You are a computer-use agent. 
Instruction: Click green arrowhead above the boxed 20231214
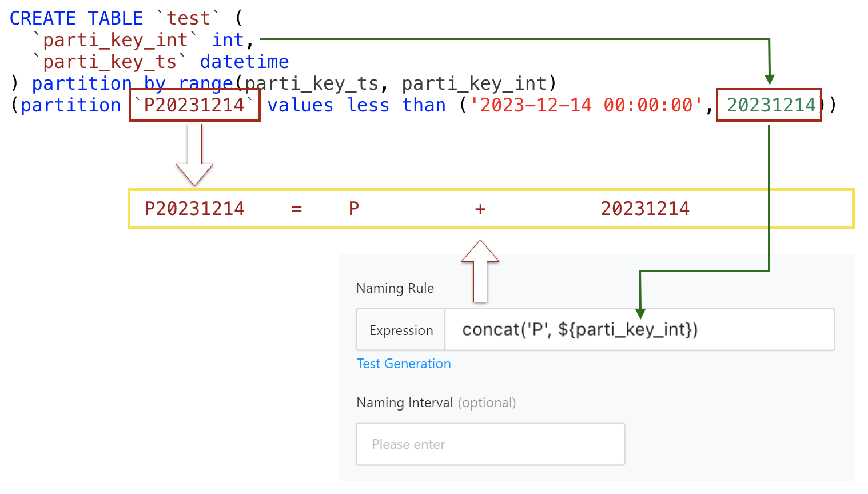pos(770,79)
